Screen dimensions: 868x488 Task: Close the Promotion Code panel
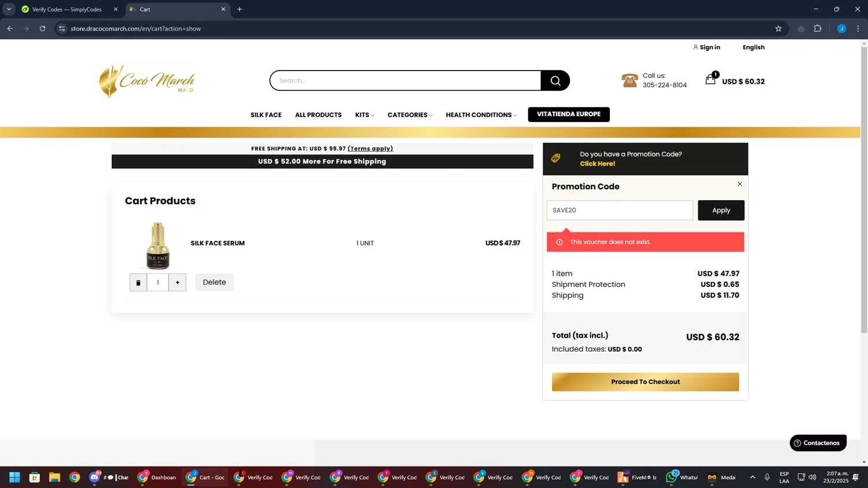[x=740, y=184]
